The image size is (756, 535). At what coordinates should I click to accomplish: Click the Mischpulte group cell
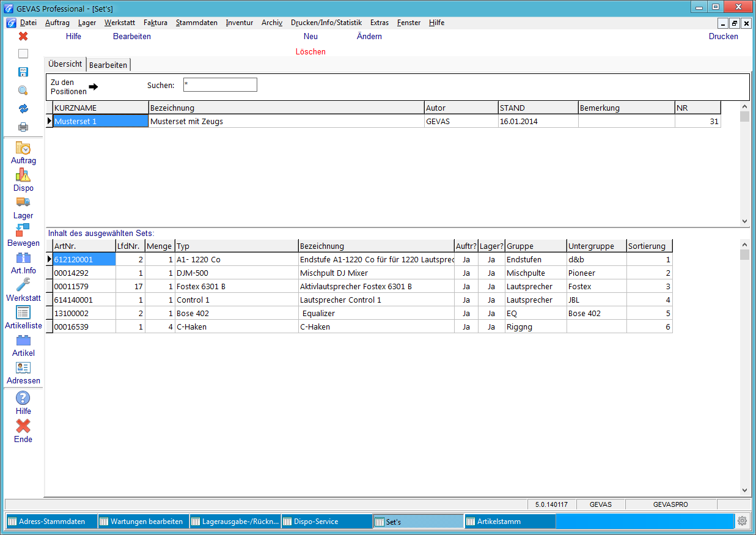pyautogui.click(x=535, y=273)
